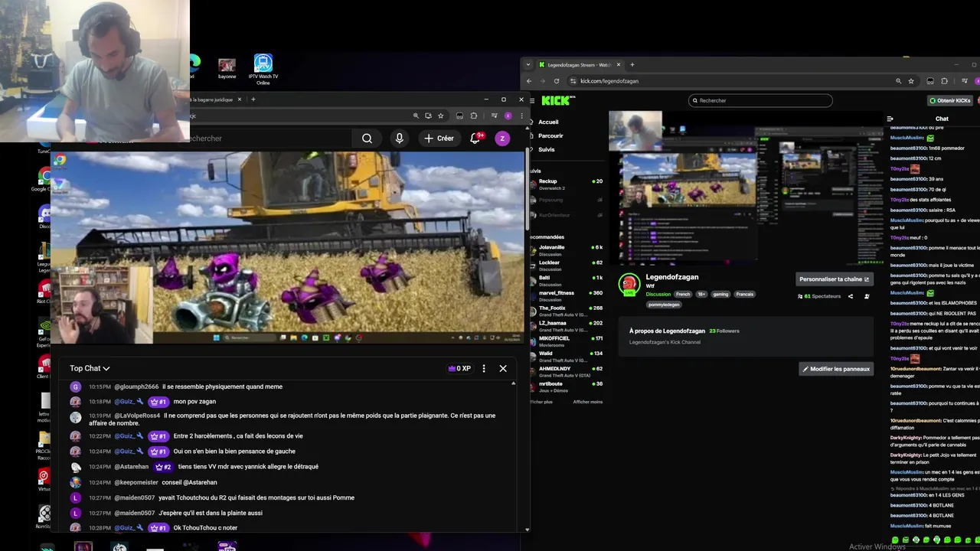This screenshot has width=980, height=551.
Task: Click the Legendofzagan channel avatar
Action: pos(629,284)
